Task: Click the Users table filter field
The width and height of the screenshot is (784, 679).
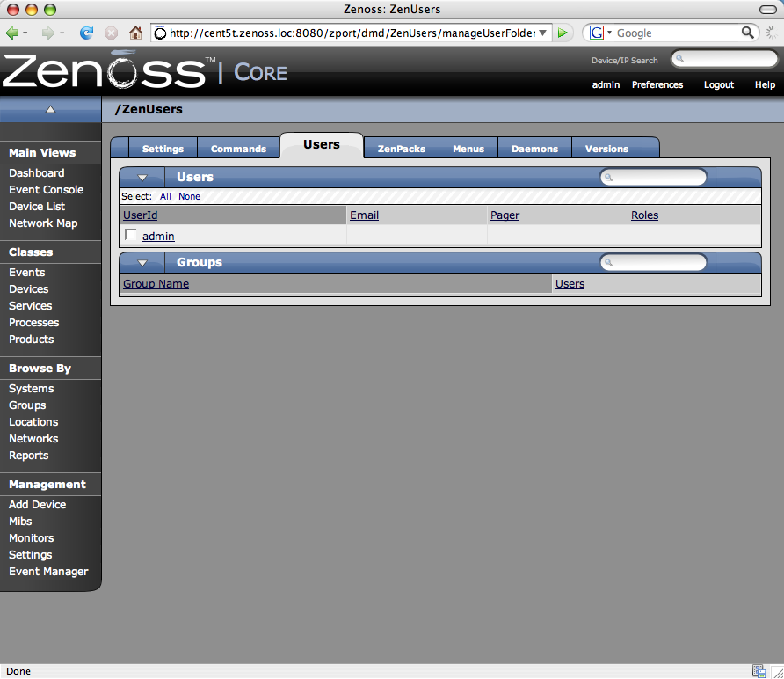Action: point(654,177)
